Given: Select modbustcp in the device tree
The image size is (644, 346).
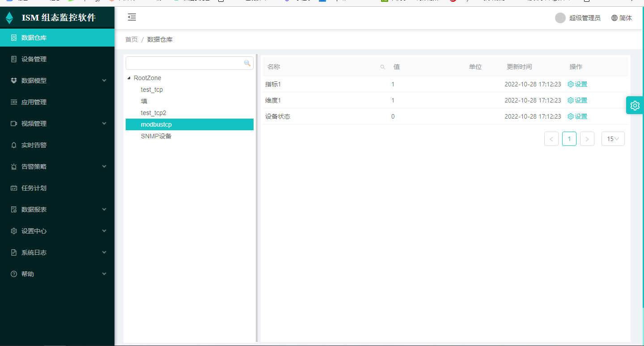Looking at the screenshot, I should click(190, 124).
